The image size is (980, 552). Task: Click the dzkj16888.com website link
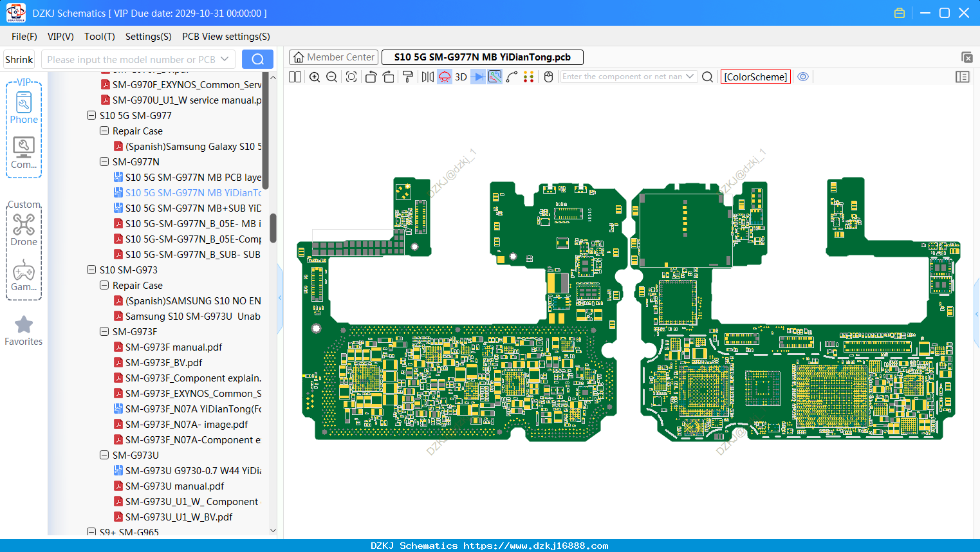(x=536, y=546)
